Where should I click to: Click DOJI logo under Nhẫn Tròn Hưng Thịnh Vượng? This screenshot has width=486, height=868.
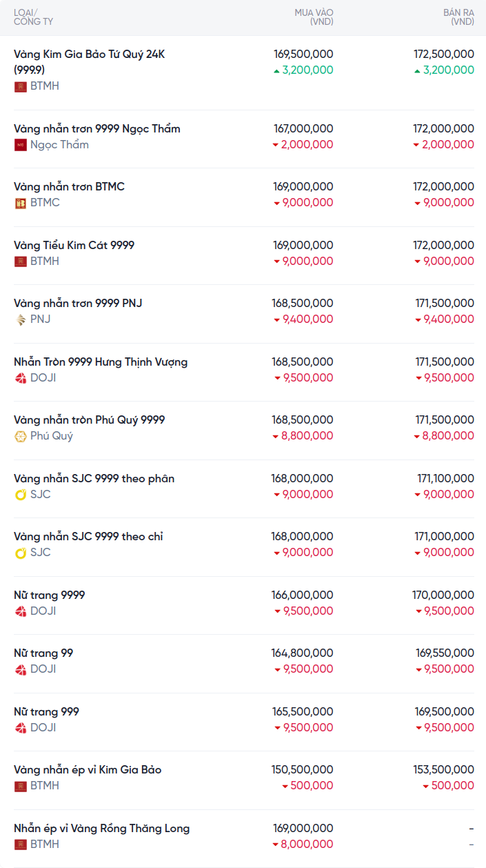[x=20, y=378]
